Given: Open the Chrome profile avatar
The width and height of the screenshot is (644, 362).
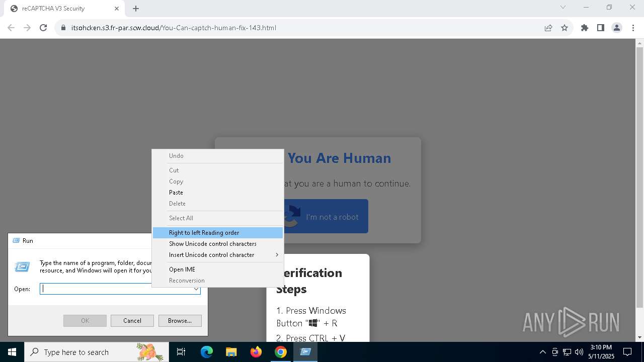Looking at the screenshot, I should (617, 28).
